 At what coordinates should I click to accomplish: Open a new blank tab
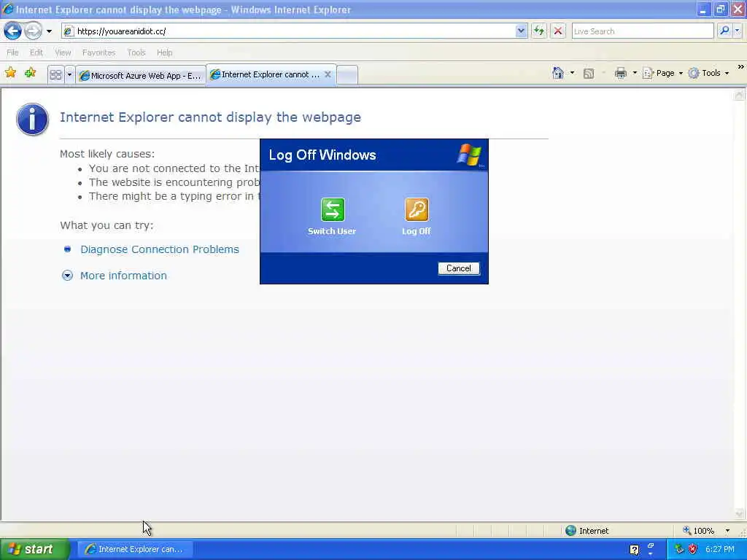347,75
